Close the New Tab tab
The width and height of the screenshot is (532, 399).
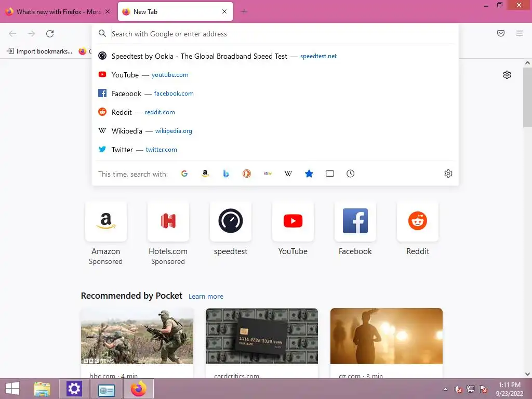[224, 11]
